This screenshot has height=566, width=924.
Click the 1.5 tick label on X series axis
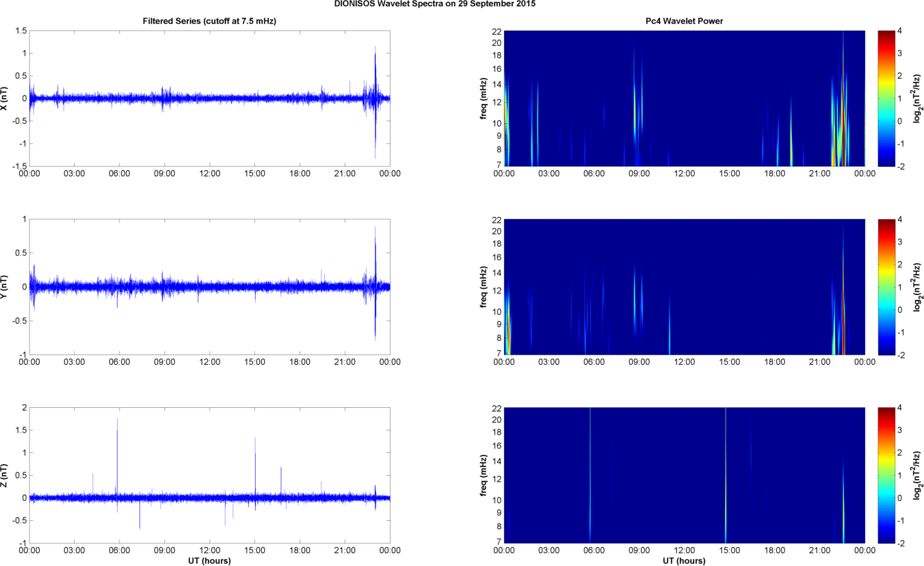click(x=21, y=31)
